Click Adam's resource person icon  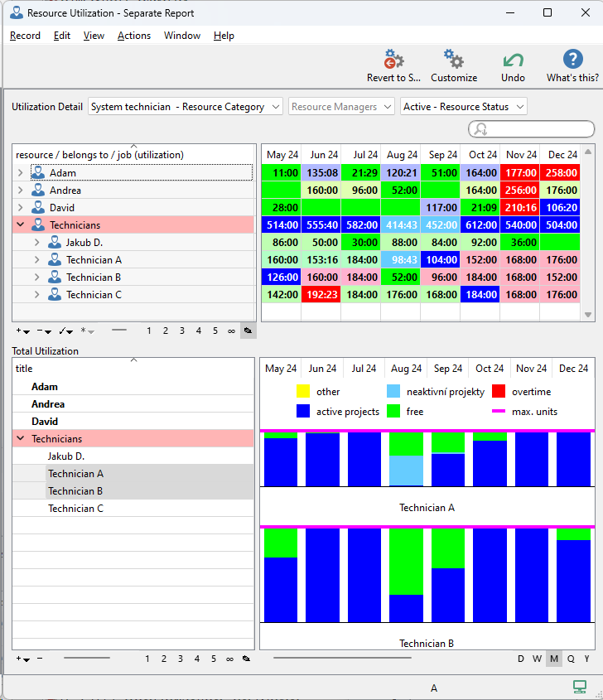37,172
